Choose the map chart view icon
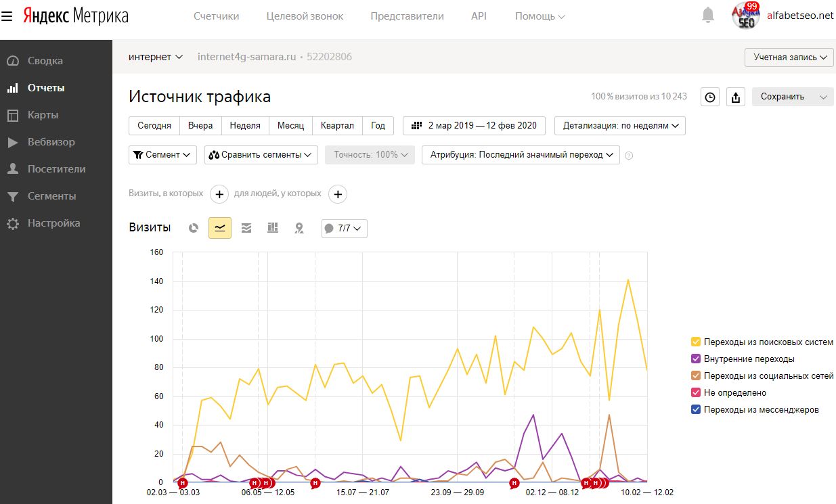 pos(299,228)
